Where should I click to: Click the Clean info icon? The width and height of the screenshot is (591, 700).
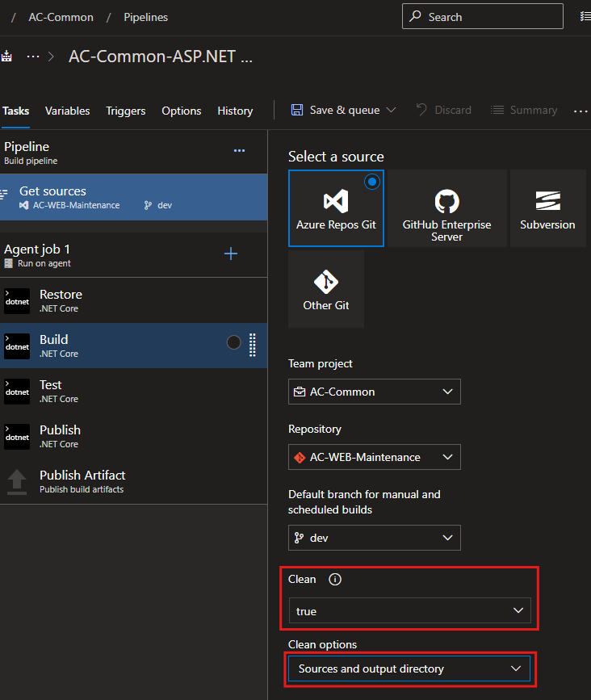pos(335,579)
